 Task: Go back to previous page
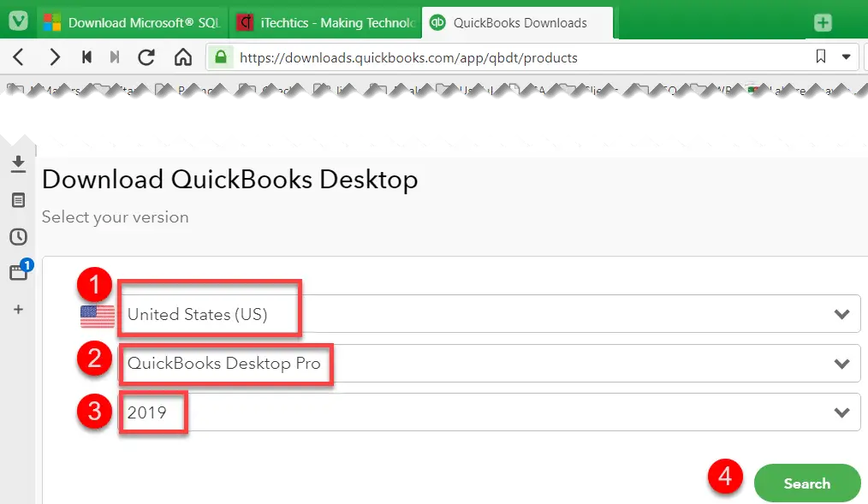(19, 57)
